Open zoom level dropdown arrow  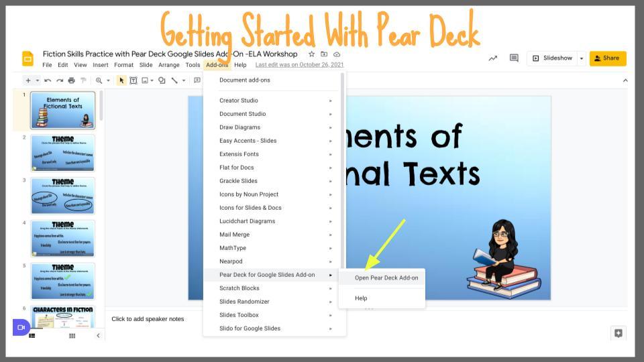click(x=109, y=80)
